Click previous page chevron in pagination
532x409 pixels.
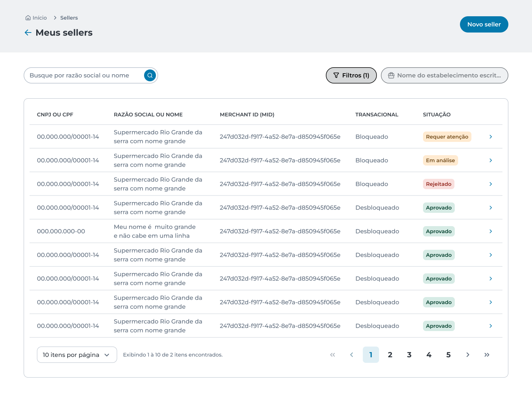tap(352, 355)
